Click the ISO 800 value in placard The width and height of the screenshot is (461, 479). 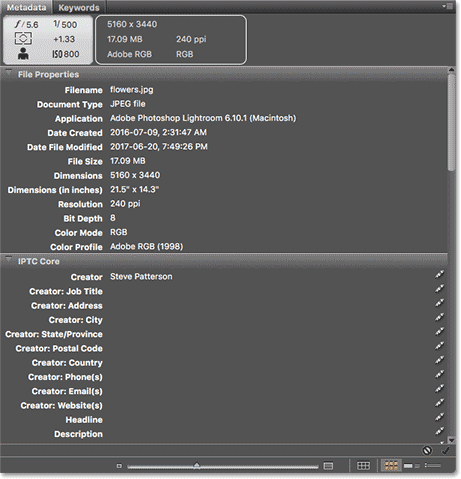[66, 54]
